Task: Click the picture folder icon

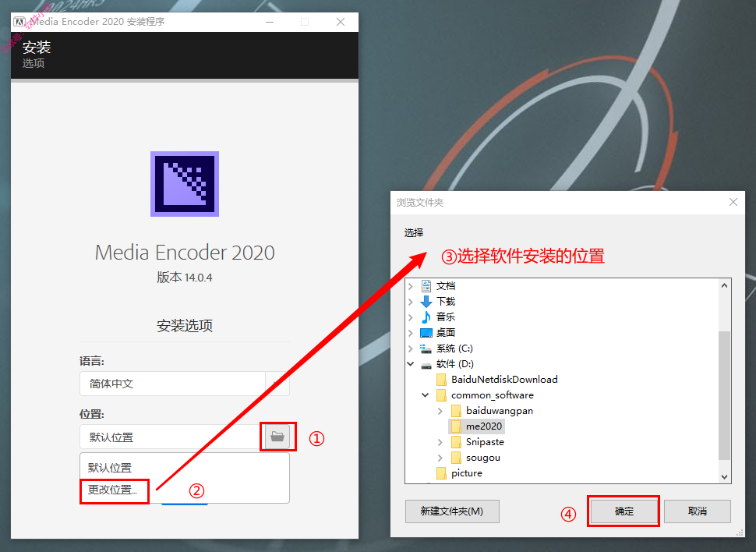Action: point(441,473)
